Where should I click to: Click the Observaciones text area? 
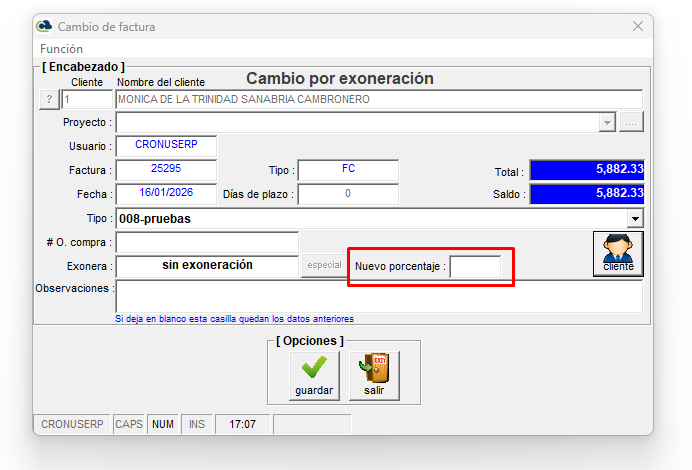click(379, 296)
